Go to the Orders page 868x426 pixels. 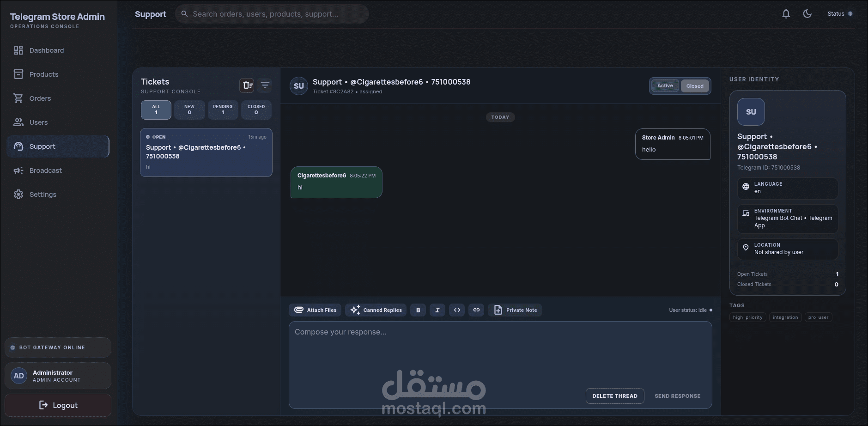click(58, 98)
